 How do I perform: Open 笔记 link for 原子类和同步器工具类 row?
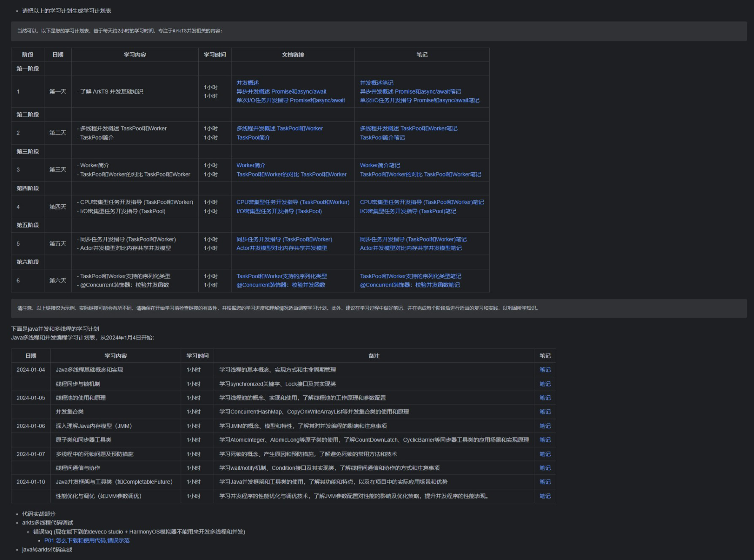545,440
